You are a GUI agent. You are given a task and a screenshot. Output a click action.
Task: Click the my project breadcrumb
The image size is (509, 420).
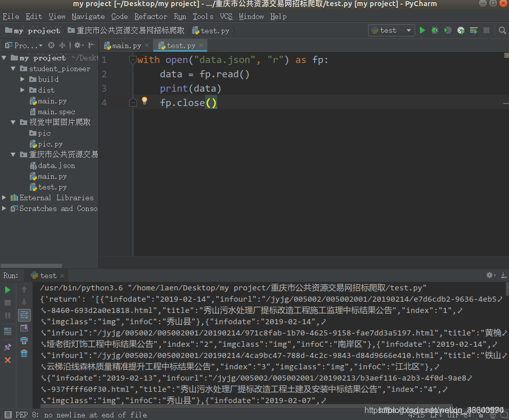click(x=33, y=31)
